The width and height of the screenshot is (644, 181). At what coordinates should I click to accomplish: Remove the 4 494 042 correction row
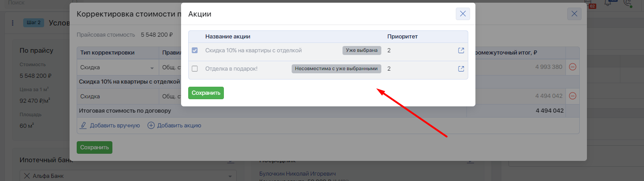pos(573,96)
